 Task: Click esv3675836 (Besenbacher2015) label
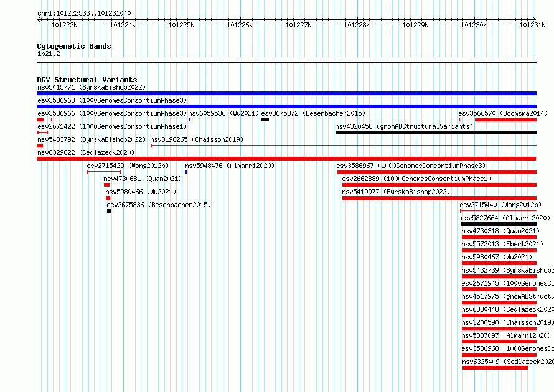point(159,205)
